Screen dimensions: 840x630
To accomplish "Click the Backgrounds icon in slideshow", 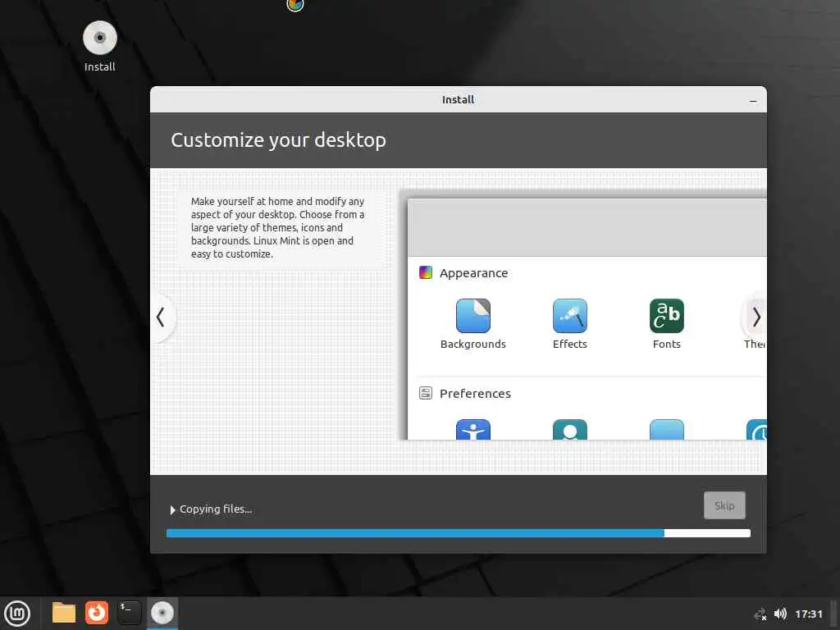I will pyautogui.click(x=473, y=316).
